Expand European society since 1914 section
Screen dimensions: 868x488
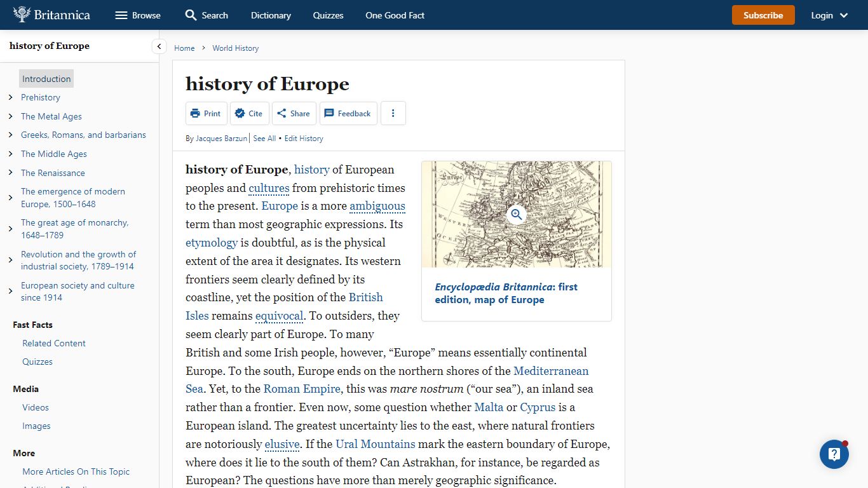tap(11, 292)
